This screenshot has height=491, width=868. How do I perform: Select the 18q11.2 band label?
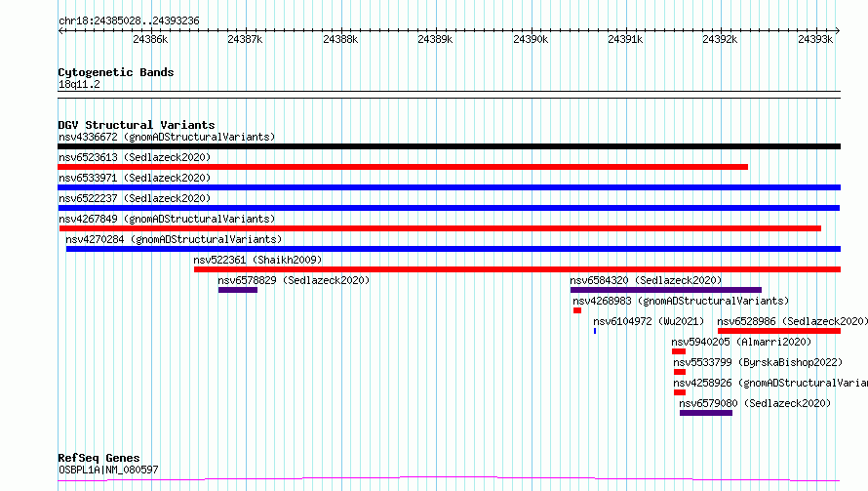pos(79,84)
